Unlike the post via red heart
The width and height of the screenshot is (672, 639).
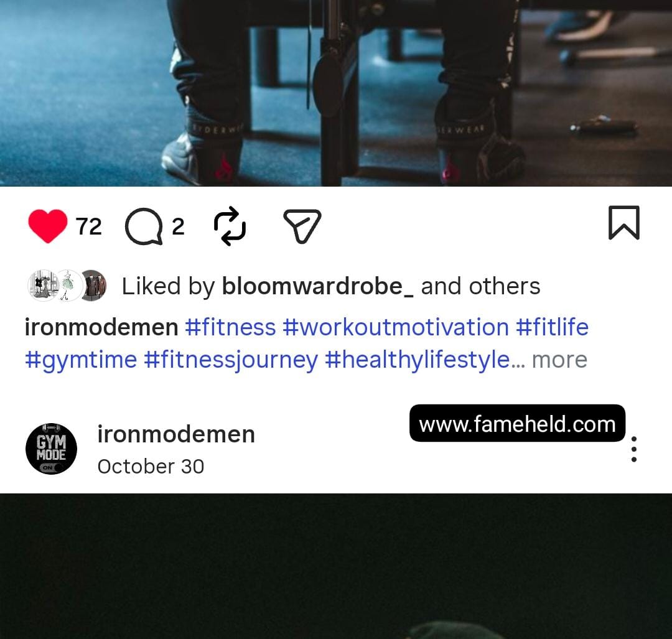[47, 226]
